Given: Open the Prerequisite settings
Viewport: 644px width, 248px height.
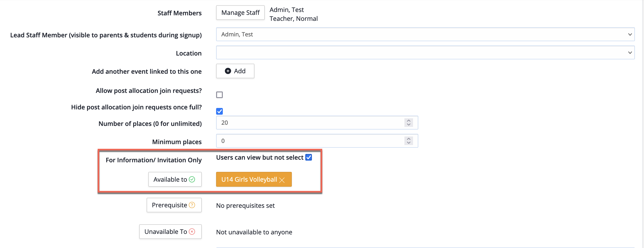Looking at the screenshot, I should pyautogui.click(x=174, y=205).
